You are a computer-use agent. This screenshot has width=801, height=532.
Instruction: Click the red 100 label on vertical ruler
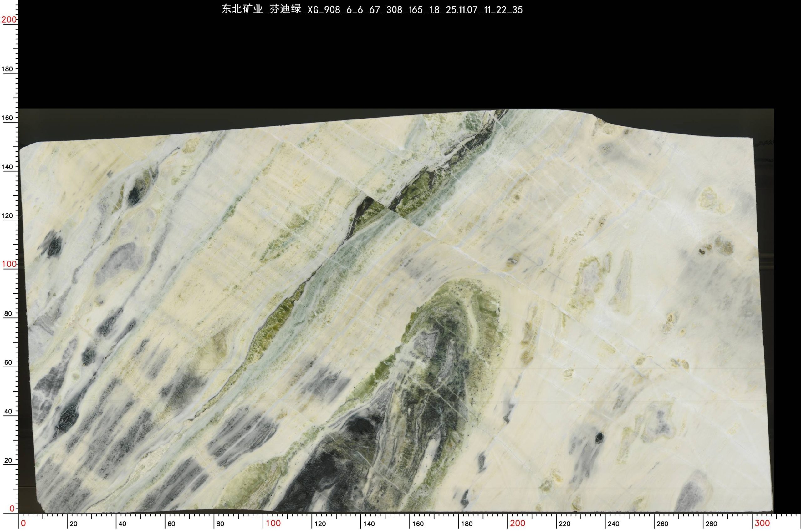click(x=8, y=264)
